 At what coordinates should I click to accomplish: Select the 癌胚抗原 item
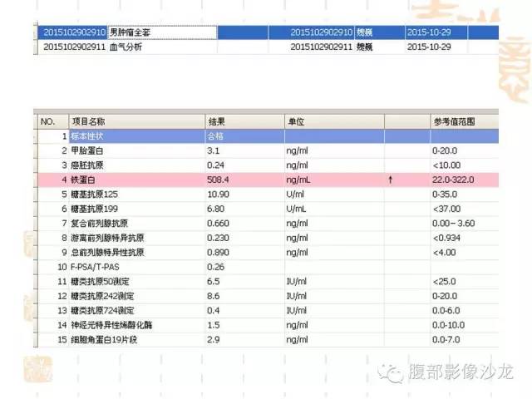click(86, 165)
